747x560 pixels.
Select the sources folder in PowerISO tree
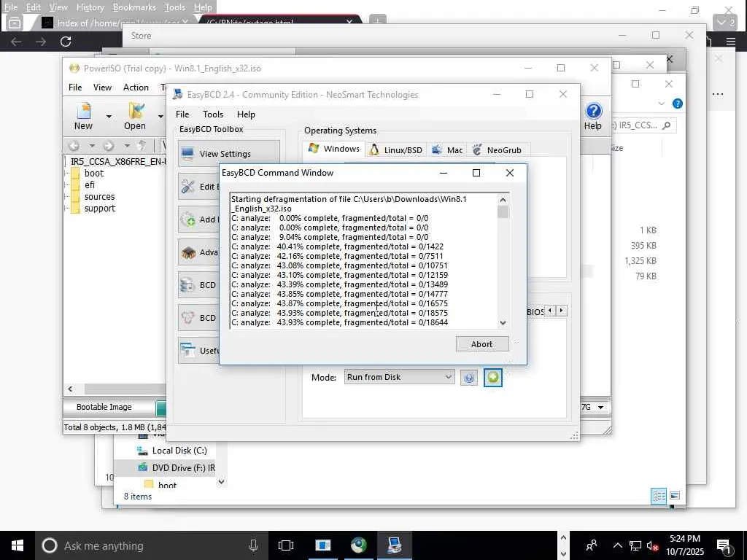99,197
